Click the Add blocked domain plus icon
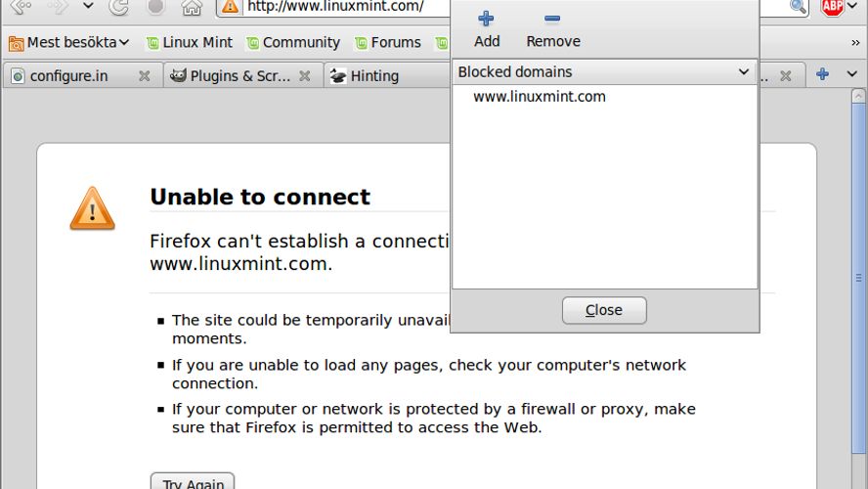 pyautogui.click(x=486, y=19)
